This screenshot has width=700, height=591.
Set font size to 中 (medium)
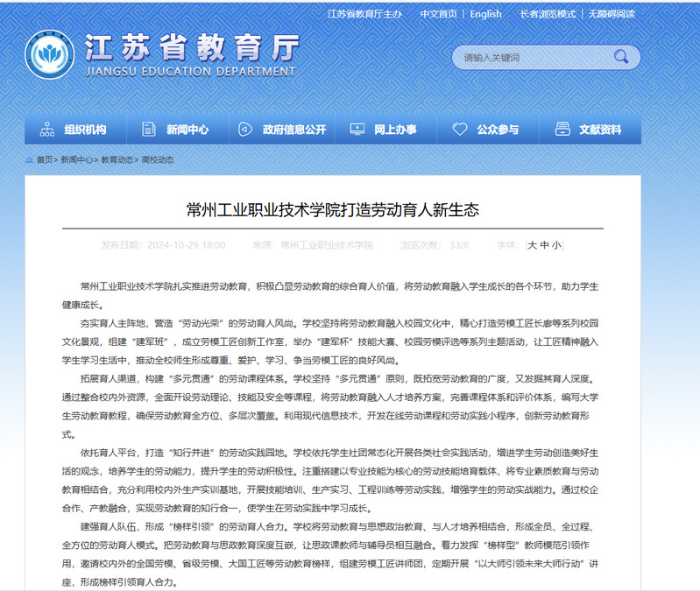coord(544,245)
